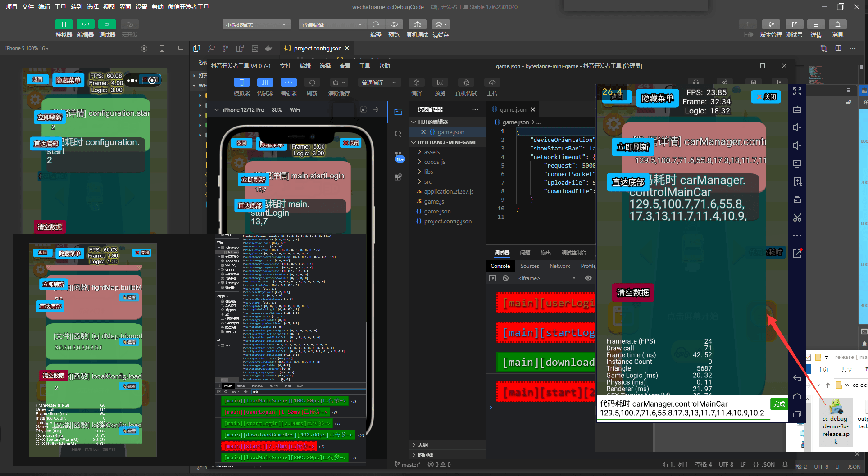
Task: Open 微信开发者工具 menu in menu bar
Action: click(x=188, y=7)
